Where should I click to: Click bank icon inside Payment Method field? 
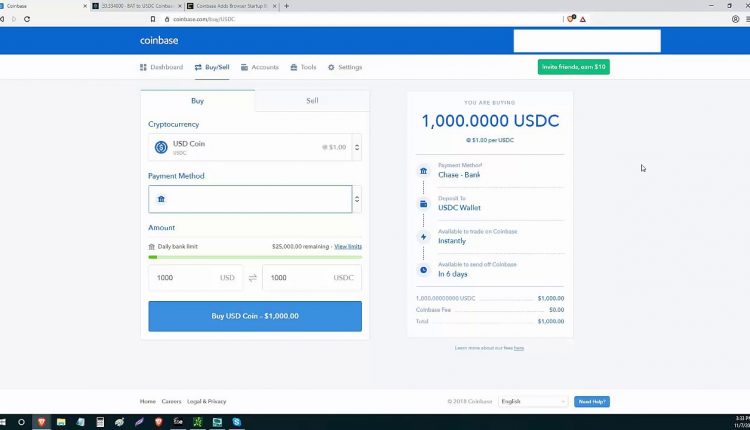[x=161, y=199]
